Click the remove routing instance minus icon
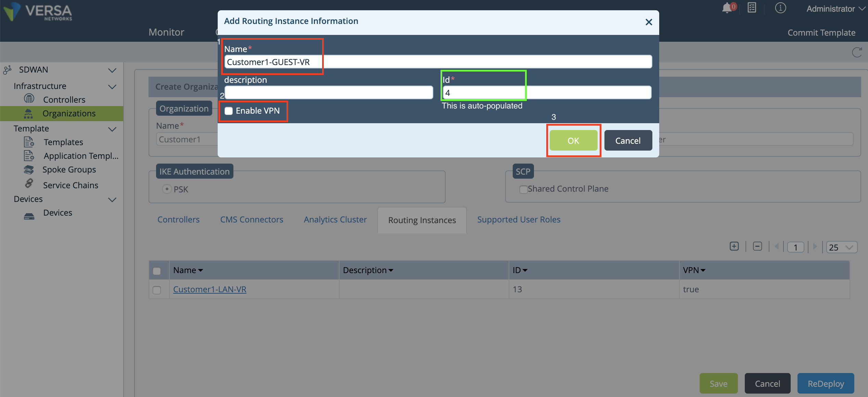The width and height of the screenshot is (868, 397). click(757, 246)
